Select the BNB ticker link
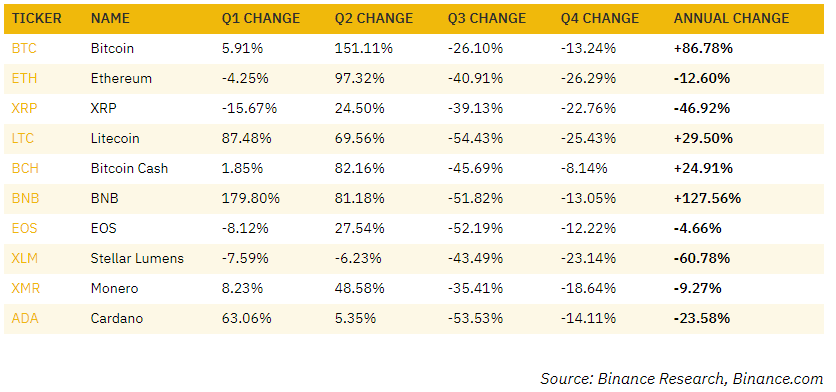836x392 pixels. pos(25,198)
